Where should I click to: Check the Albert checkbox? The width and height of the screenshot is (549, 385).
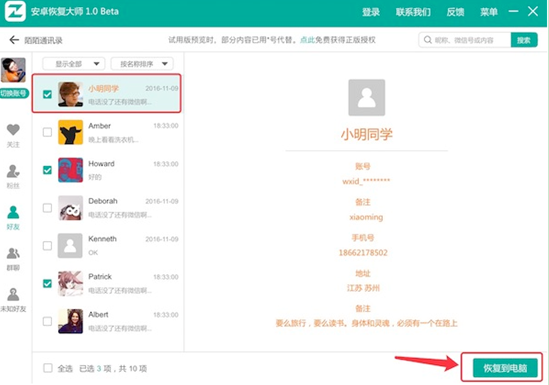pos(47,321)
